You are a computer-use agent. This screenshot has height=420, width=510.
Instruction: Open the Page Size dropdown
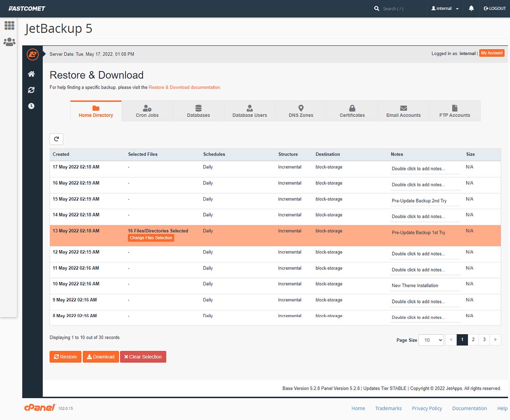click(x=431, y=340)
